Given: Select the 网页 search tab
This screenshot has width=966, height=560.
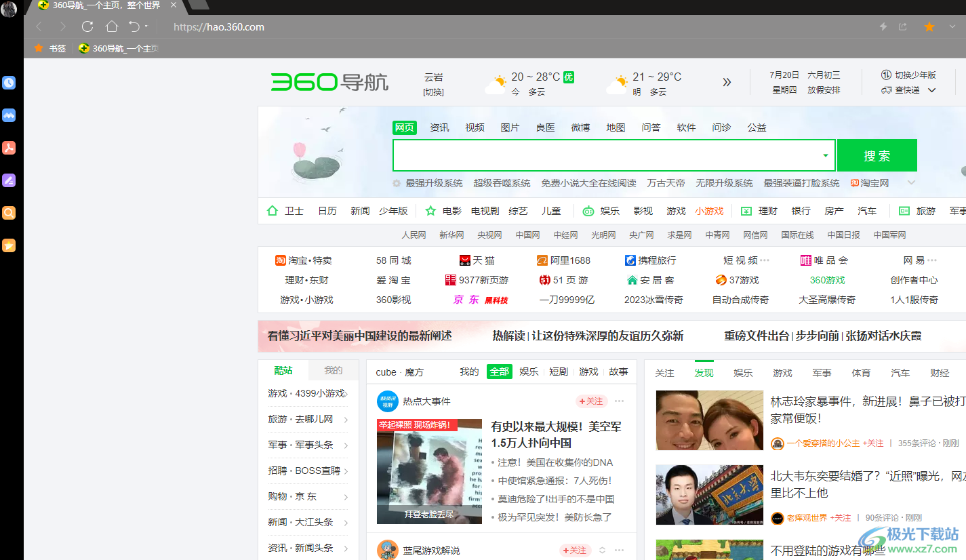Looking at the screenshot, I should click(405, 127).
